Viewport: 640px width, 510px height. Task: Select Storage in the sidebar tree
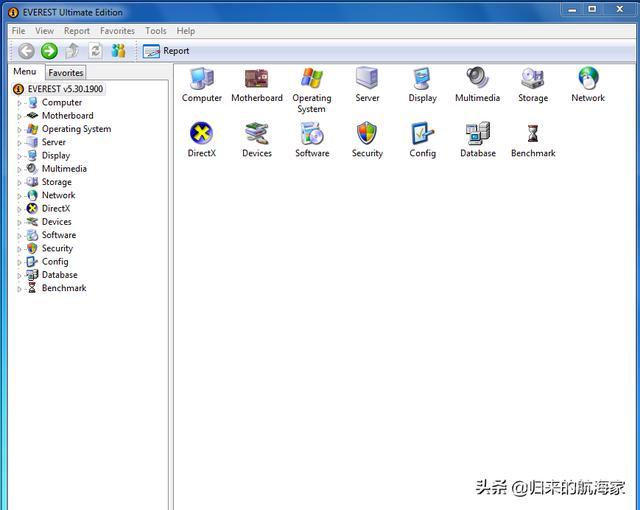pos(56,182)
